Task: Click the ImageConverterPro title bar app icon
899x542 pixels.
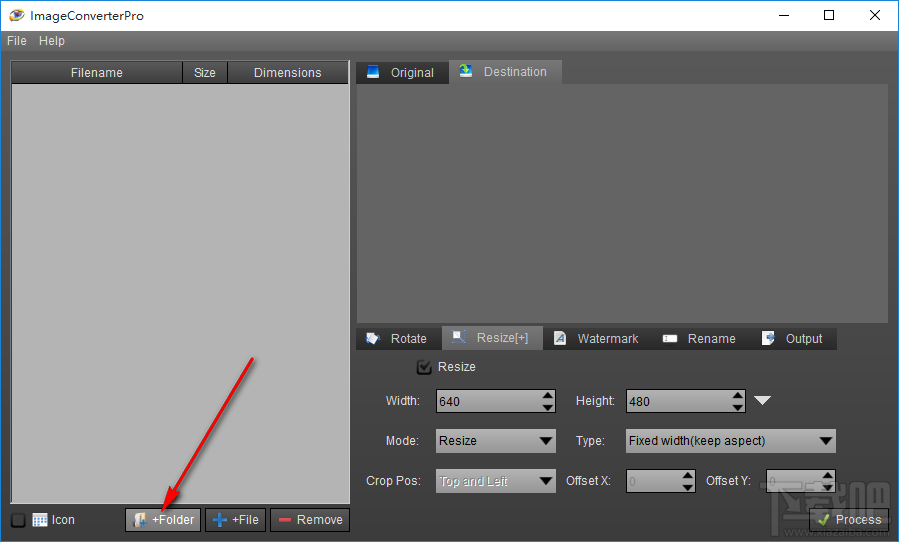Action: [17, 15]
